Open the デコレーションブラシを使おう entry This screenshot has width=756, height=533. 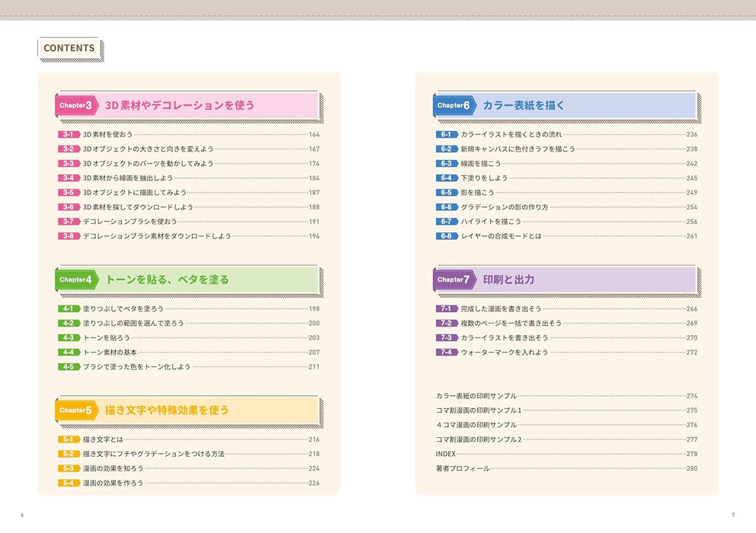point(130,222)
